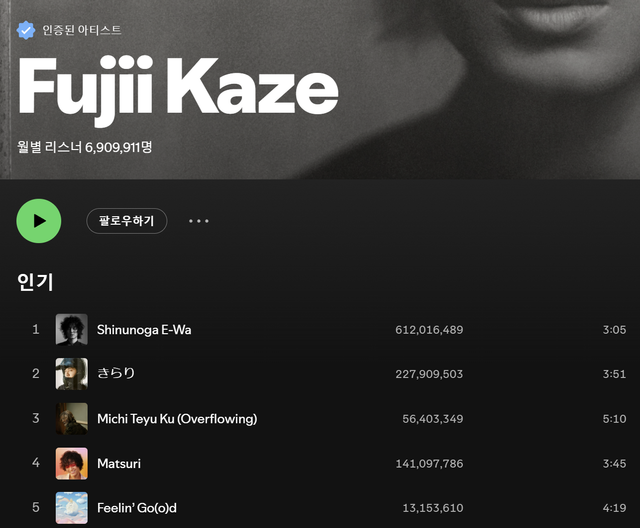Image resolution: width=640 pixels, height=528 pixels.
Task: Play Fujii Kaze with the green play button
Action: click(39, 221)
